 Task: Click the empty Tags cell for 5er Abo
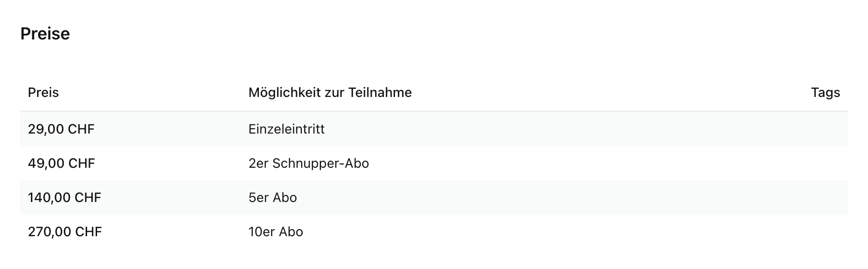click(825, 197)
